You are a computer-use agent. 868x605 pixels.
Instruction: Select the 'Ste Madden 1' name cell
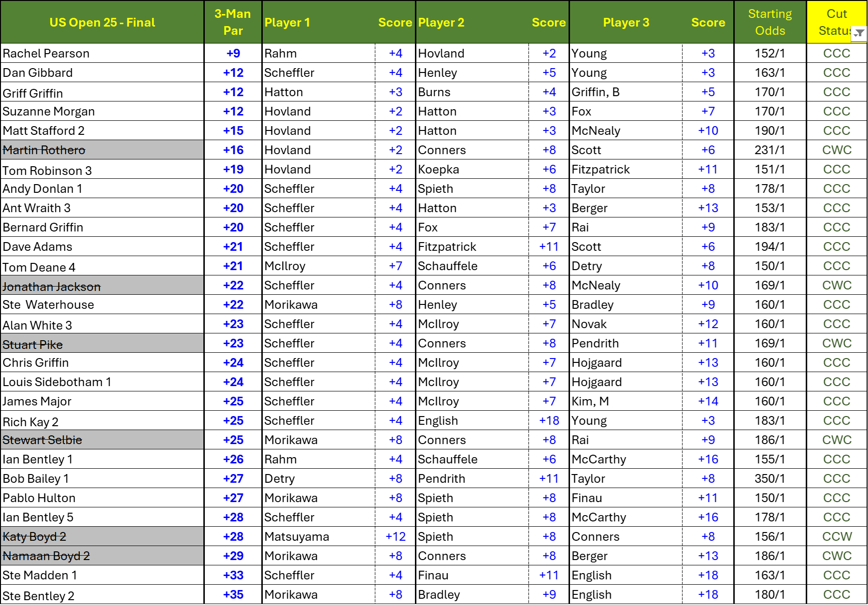click(102, 575)
